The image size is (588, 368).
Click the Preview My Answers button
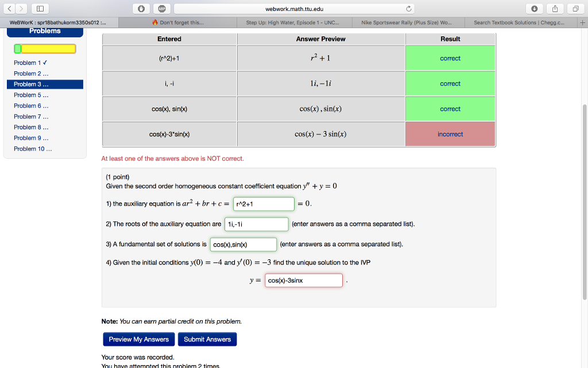click(x=138, y=339)
